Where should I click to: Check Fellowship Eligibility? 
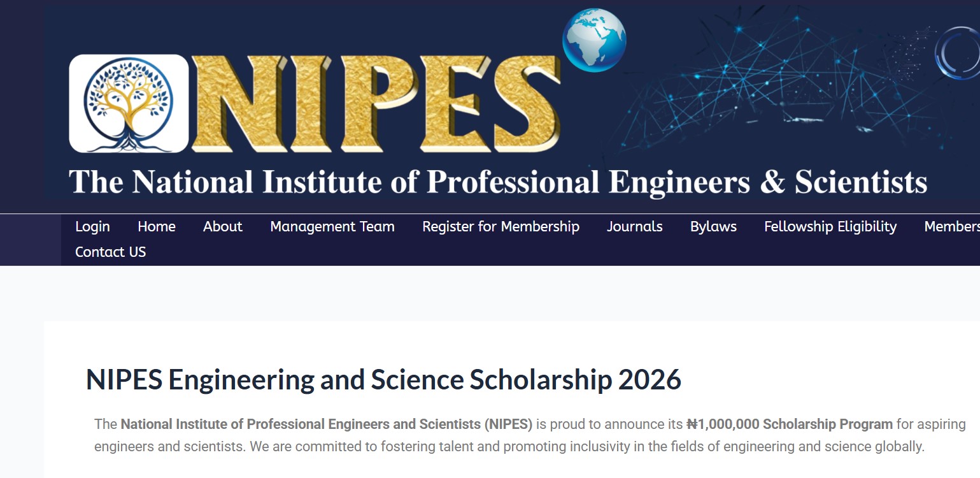pyautogui.click(x=830, y=226)
